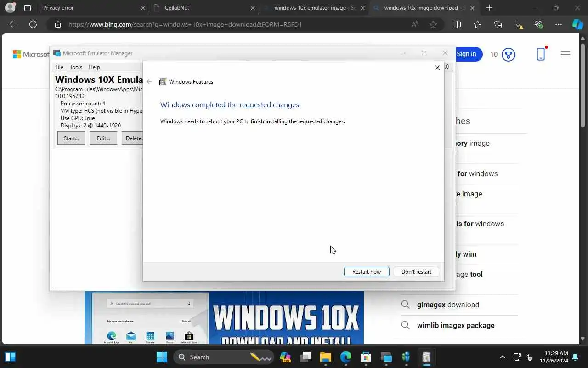Close the Windows Features dialog
This screenshot has height=368, width=588.
click(437, 68)
